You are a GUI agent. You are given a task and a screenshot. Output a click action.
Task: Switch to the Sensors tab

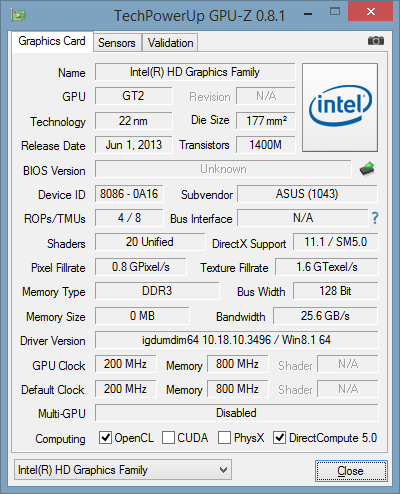click(117, 43)
